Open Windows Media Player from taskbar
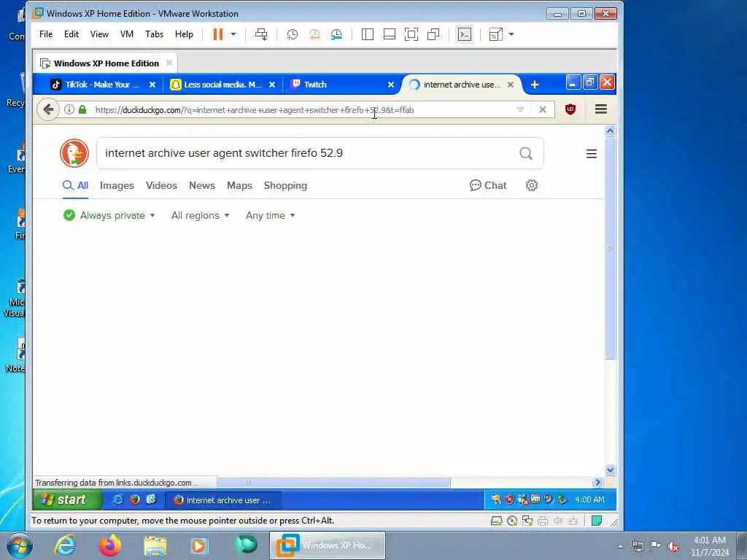Viewport: 747px width, 560px height. click(200, 545)
